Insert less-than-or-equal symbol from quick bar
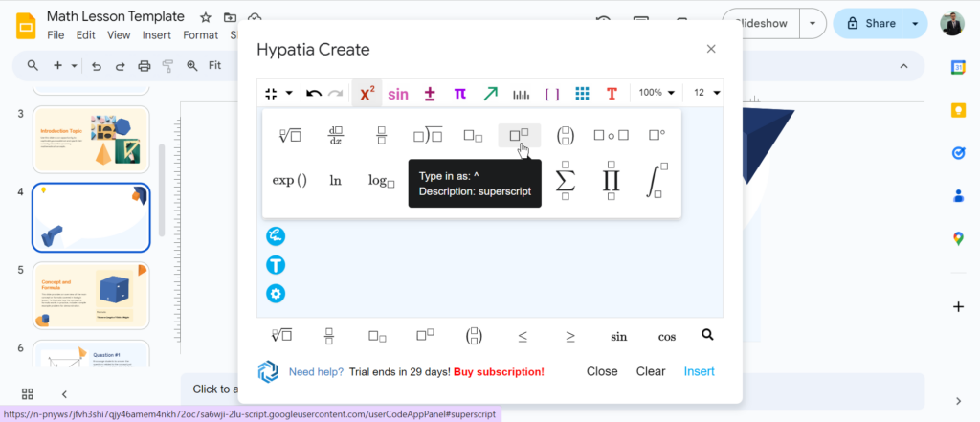 pyautogui.click(x=523, y=337)
